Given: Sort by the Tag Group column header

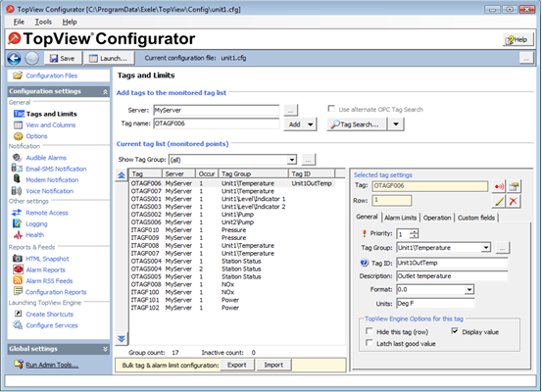Looking at the screenshot, I should click(254, 173).
